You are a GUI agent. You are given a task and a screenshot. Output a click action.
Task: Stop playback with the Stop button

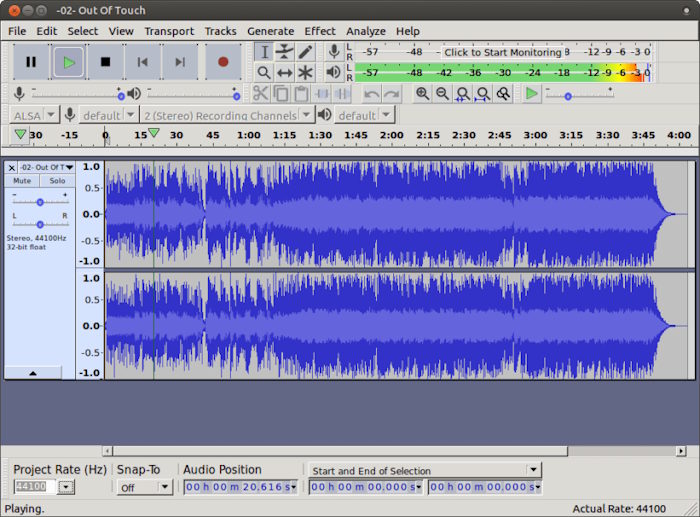tap(105, 62)
